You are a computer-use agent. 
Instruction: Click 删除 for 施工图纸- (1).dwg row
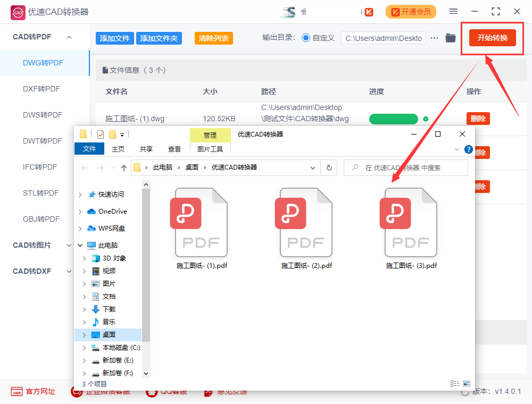478,119
